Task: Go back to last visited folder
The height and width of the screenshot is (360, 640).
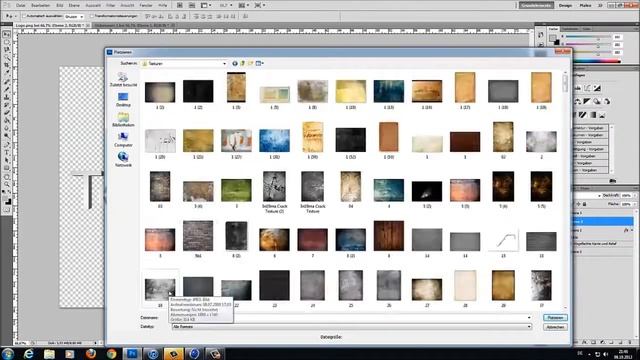Action: click(235, 63)
